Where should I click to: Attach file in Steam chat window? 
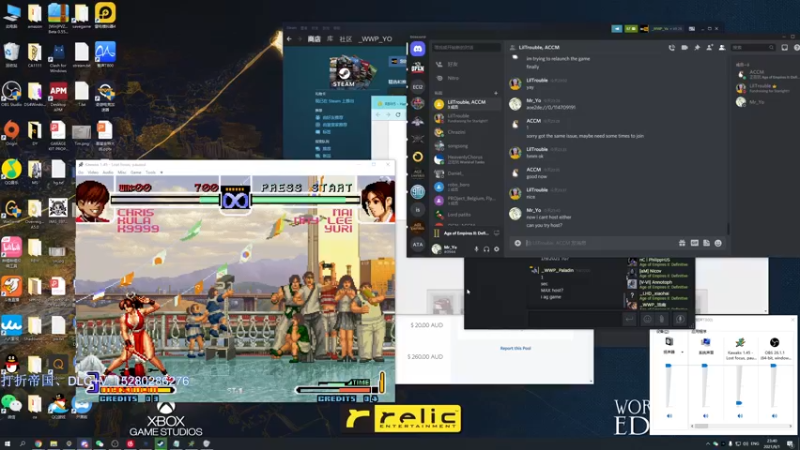[662, 319]
